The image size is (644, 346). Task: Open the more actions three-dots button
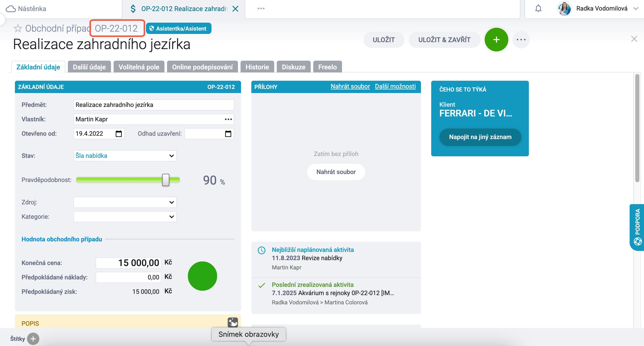[521, 40]
